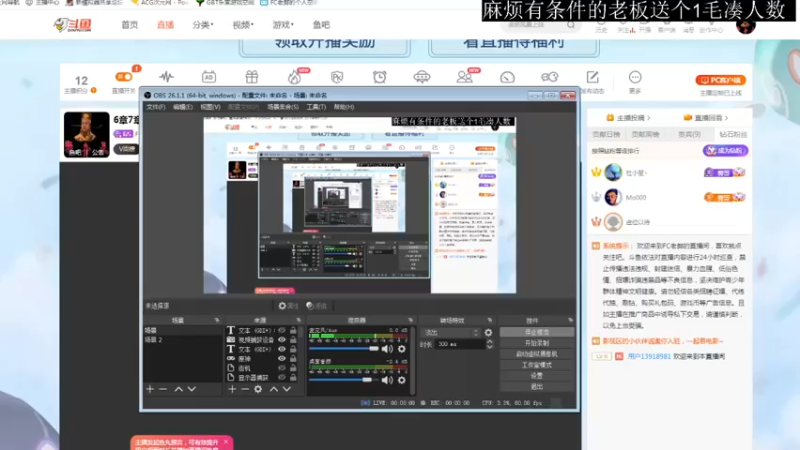The width and height of the screenshot is (800, 450).
Task: Click 工作室模式 studio mode button
Action: coord(537,365)
